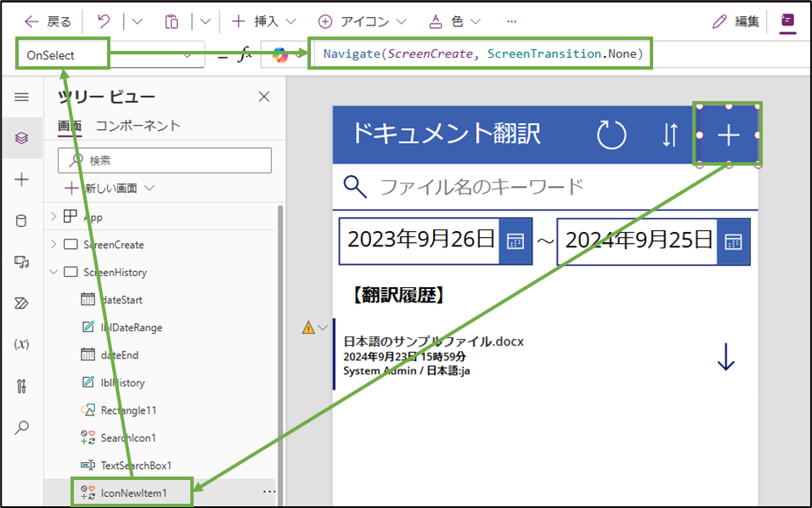This screenshot has height=508, width=812.
Task: Click the Navigate formula text field
Action: 482,54
